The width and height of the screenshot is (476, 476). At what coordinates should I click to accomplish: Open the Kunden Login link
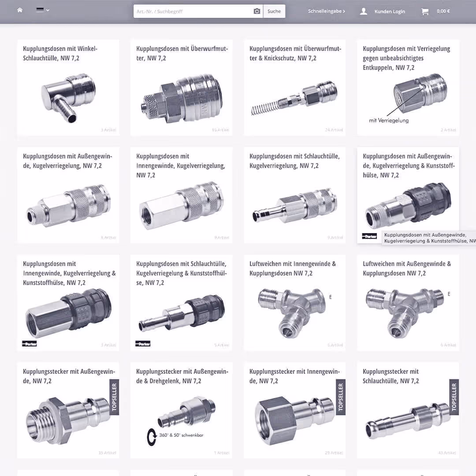click(x=390, y=11)
